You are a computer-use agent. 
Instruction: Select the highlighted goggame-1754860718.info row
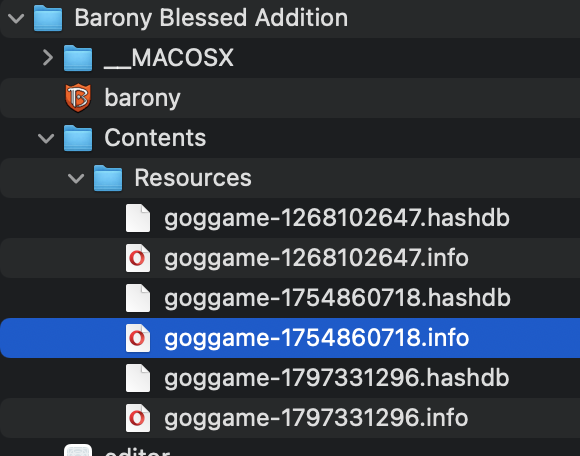[x=290, y=338]
